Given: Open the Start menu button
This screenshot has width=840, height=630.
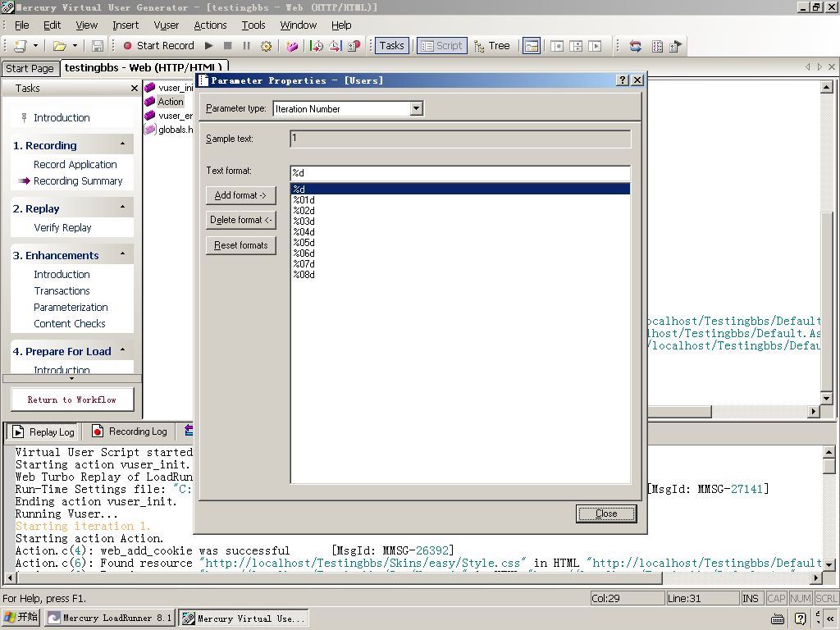Looking at the screenshot, I should coord(21,618).
